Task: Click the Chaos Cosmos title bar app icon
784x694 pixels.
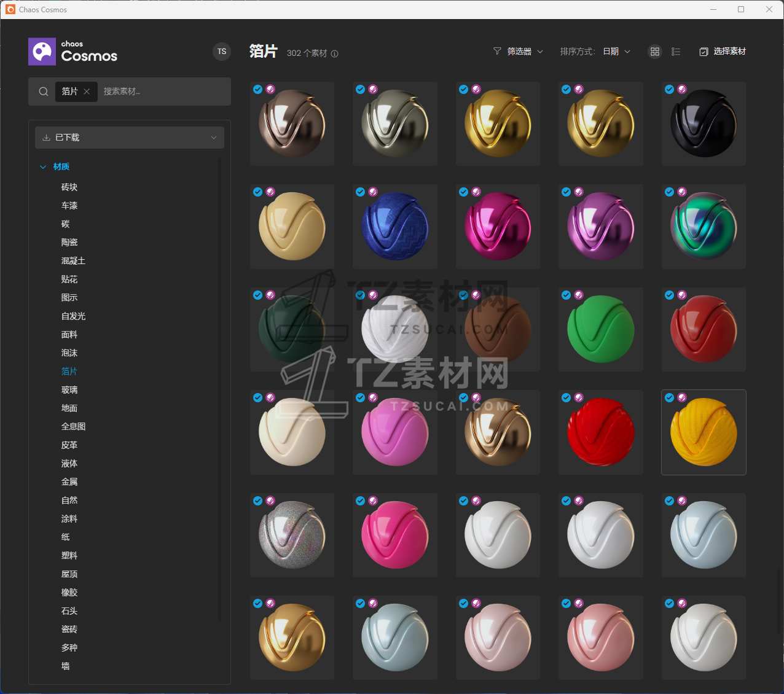Action: click(x=10, y=9)
